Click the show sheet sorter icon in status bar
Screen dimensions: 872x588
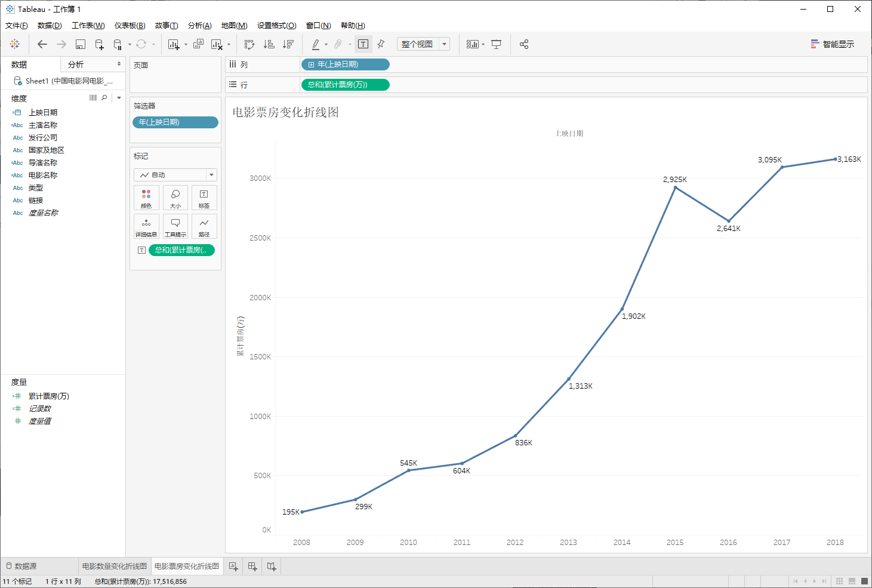tap(839, 581)
